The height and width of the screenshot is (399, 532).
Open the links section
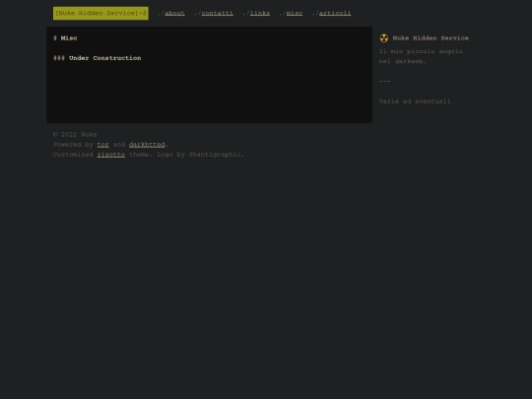(260, 13)
